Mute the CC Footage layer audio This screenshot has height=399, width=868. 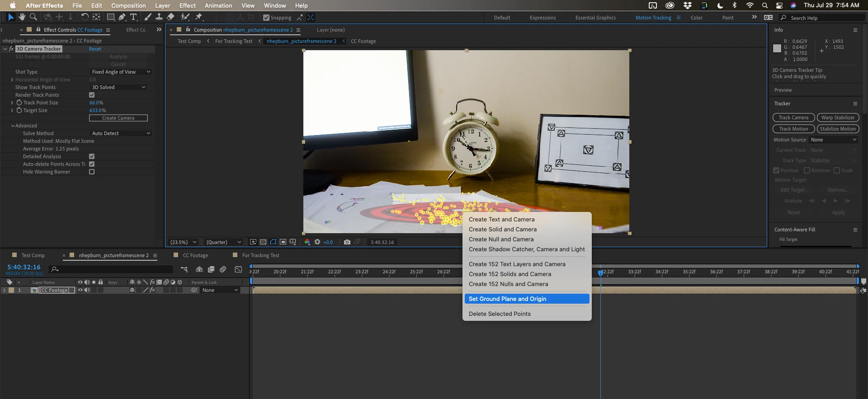[87, 290]
